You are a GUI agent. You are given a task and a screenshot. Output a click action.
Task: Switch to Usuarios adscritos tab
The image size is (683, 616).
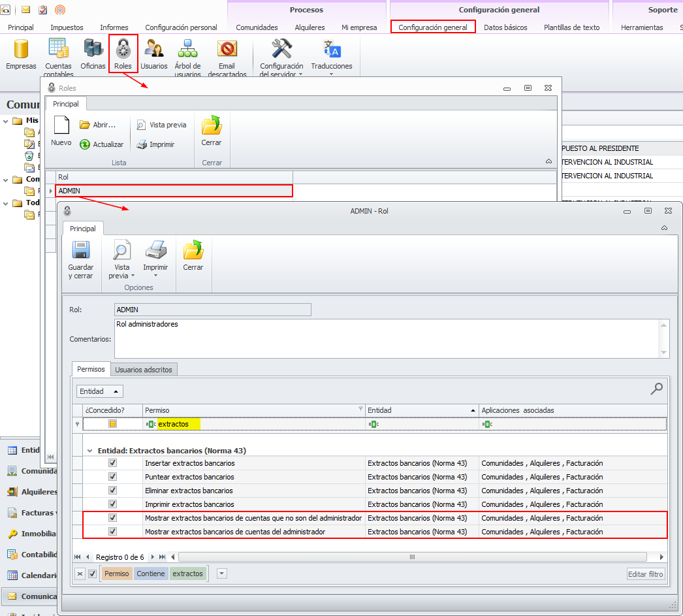[144, 370]
